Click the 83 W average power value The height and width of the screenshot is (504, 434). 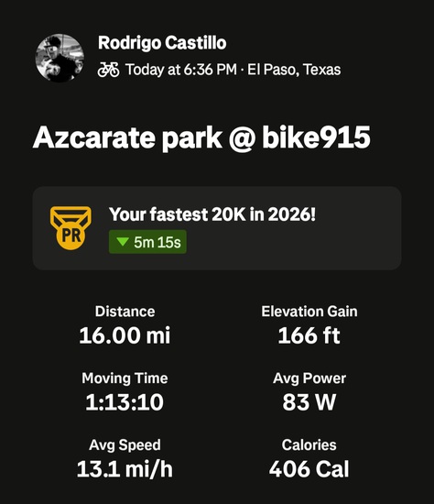coord(309,402)
